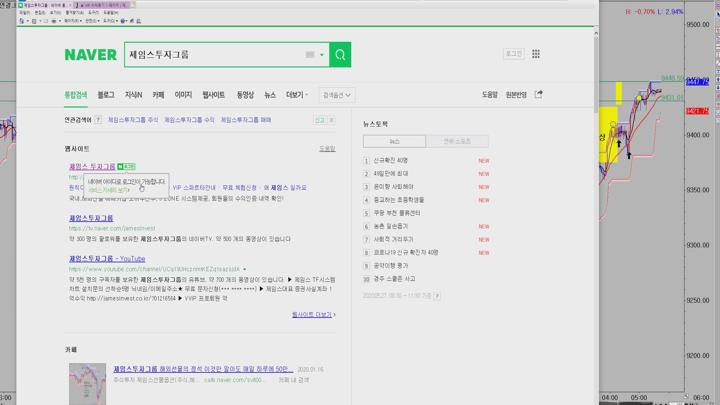The width and height of the screenshot is (720, 405).
Task: Open related search 제임스투자그룹 수익
Action: click(189, 120)
